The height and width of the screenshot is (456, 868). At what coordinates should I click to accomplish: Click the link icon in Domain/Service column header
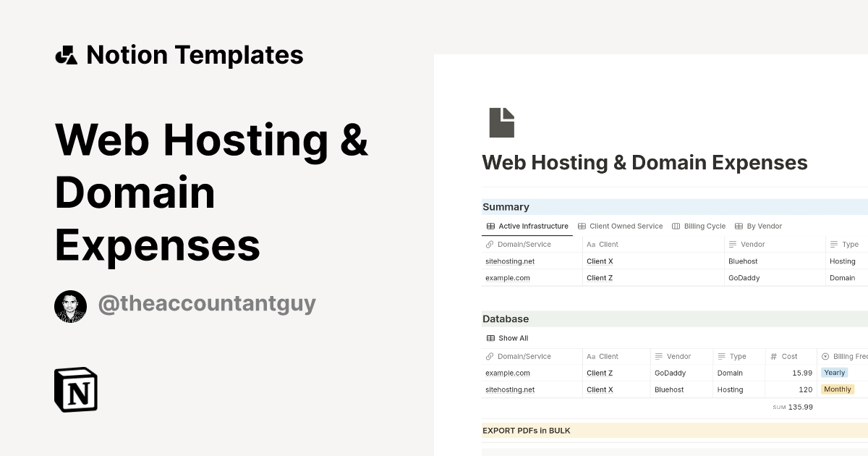490,244
